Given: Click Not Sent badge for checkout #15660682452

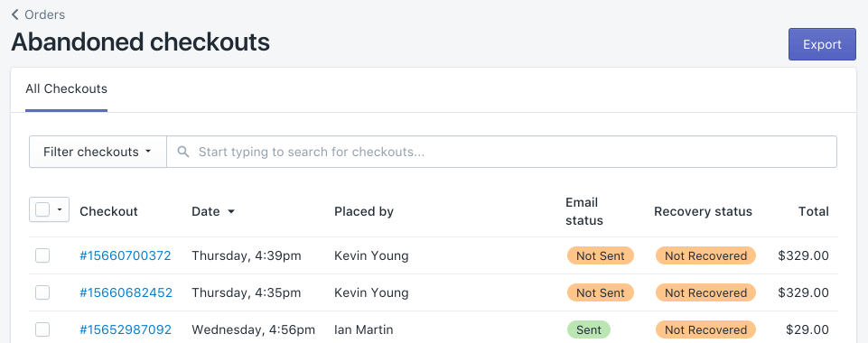Looking at the screenshot, I should (x=600, y=292).
